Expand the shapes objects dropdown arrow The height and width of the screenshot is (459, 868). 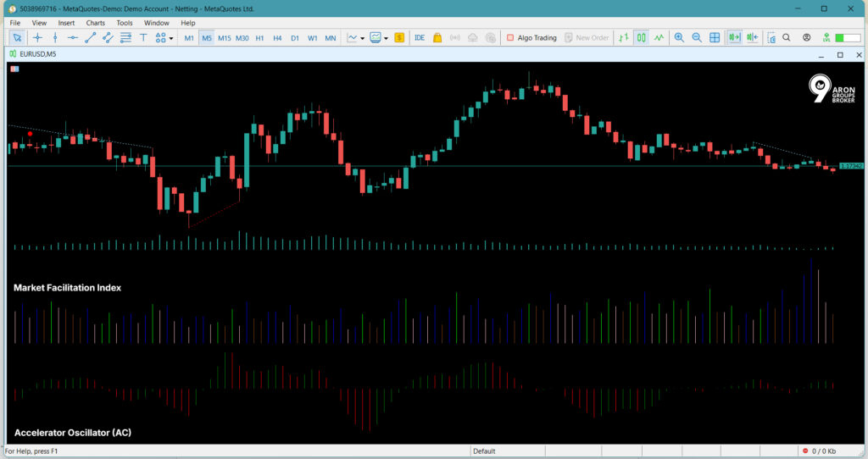pos(171,38)
